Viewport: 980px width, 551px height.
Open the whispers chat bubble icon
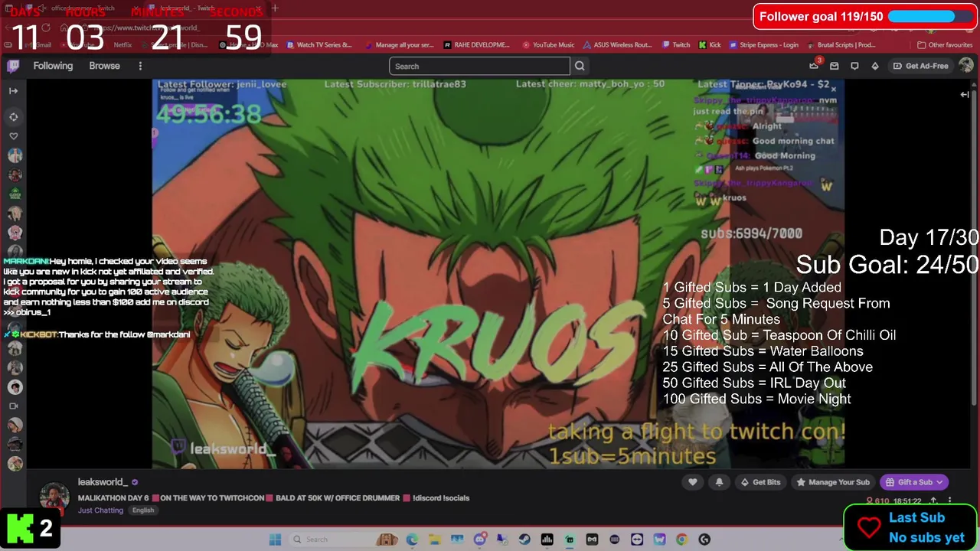(854, 66)
